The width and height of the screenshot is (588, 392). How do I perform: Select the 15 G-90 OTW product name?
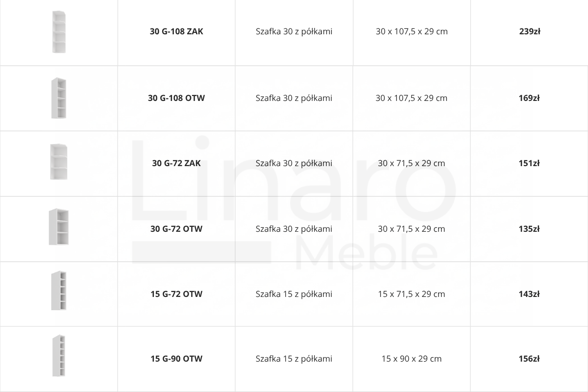[176, 359]
